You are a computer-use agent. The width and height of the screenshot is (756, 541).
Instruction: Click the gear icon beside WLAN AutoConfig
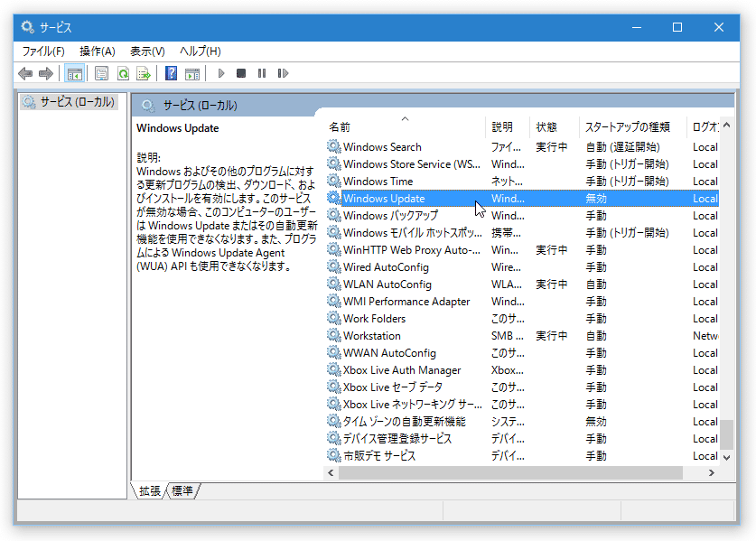click(333, 284)
